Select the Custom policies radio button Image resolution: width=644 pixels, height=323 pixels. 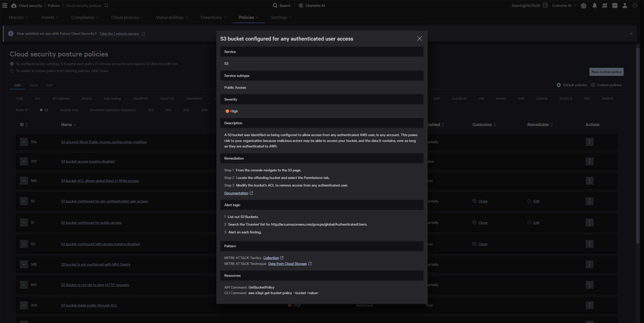[593, 85]
